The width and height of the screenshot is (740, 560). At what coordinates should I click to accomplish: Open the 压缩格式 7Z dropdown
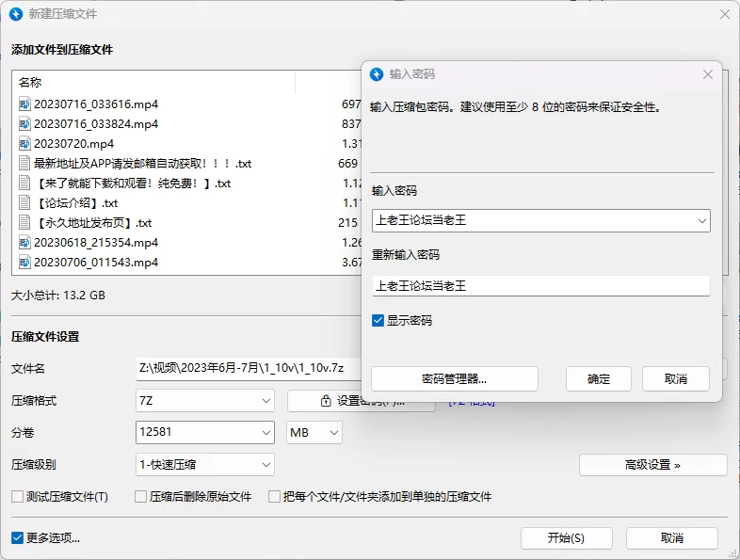pyautogui.click(x=205, y=401)
